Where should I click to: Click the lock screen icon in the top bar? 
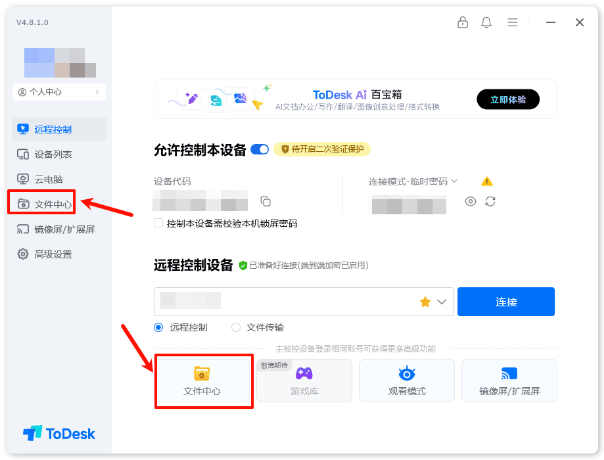point(462,22)
